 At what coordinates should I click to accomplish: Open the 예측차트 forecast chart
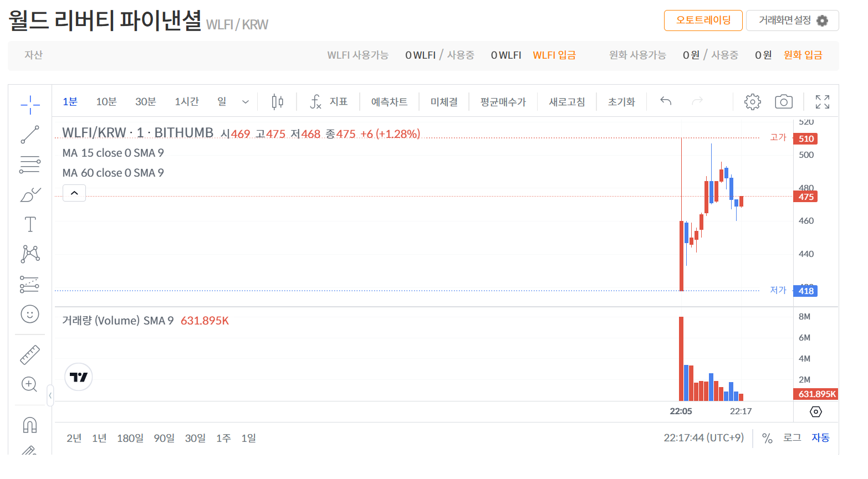coord(389,102)
